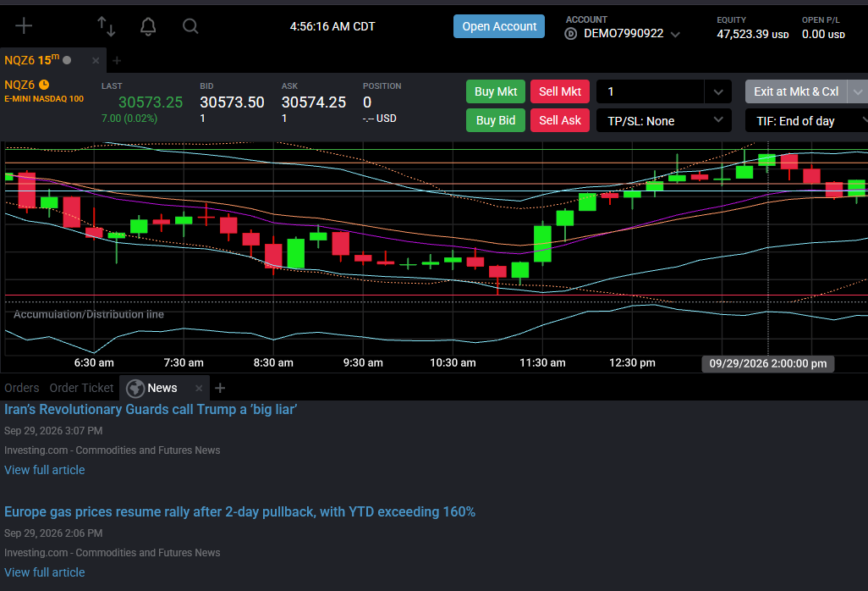The image size is (868, 591).
Task: Click the 12:30 pm time axis label
Action: pyautogui.click(x=632, y=362)
